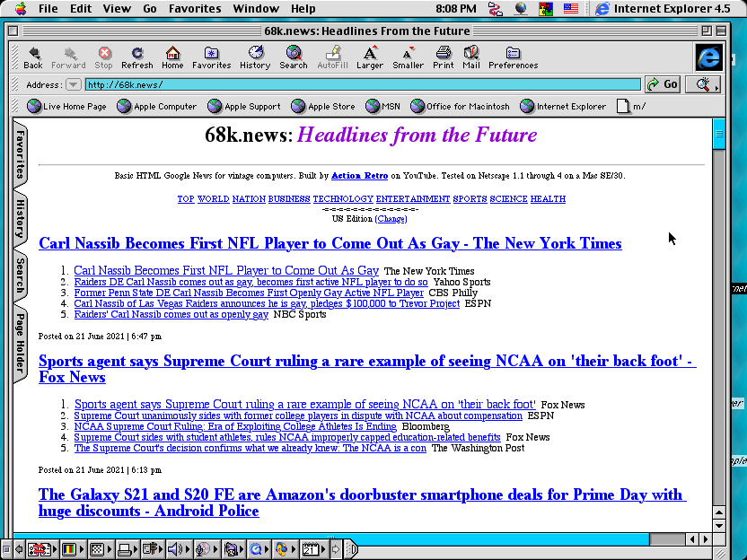The height and width of the screenshot is (560, 747).
Task: Click inside the Address field
Action: [363, 84]
